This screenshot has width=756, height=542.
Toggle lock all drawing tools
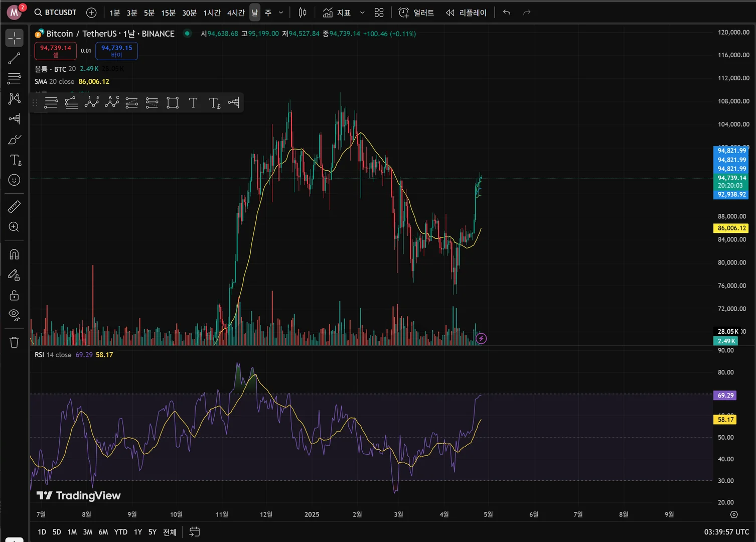[x=14, y=295]
